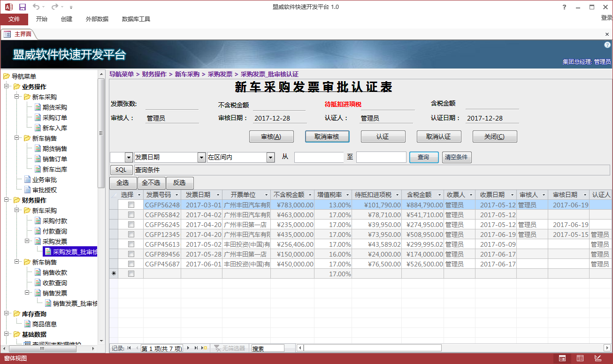The height and width of the screenshot is (364, 613).
Task: Switch to Form View icon in status bar
Action: (562, 358)
